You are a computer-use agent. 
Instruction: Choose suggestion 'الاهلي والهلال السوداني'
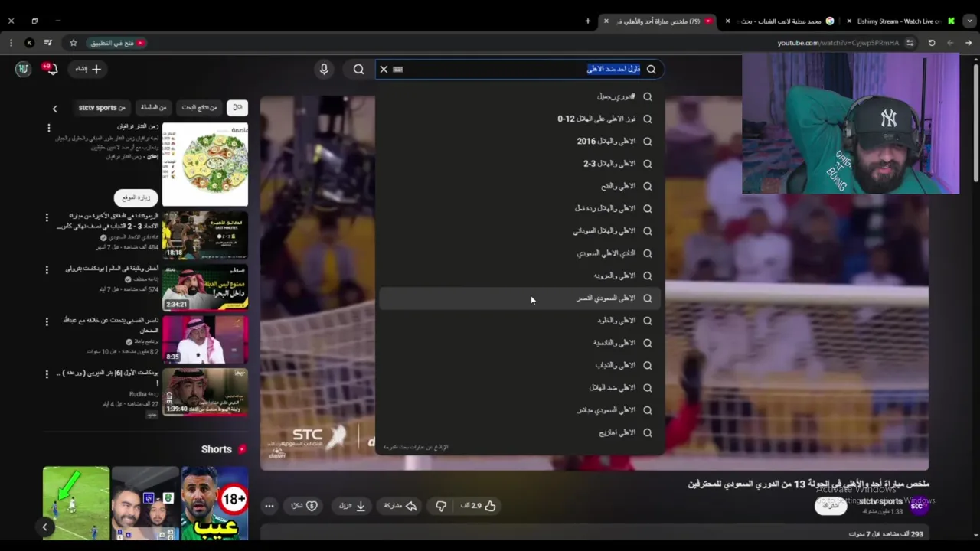[x=521, y=230]
